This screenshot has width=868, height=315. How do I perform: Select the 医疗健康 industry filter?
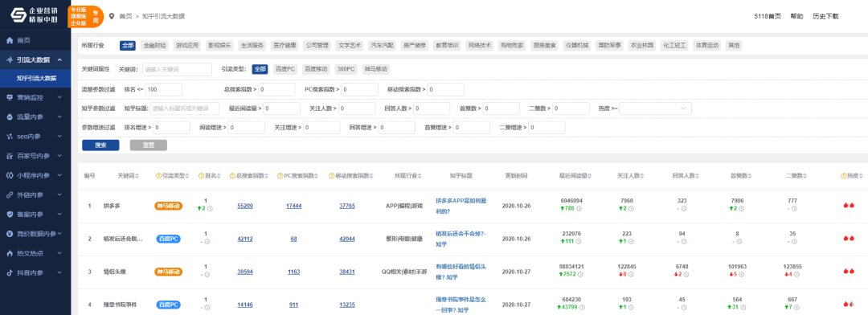point(285,45)
